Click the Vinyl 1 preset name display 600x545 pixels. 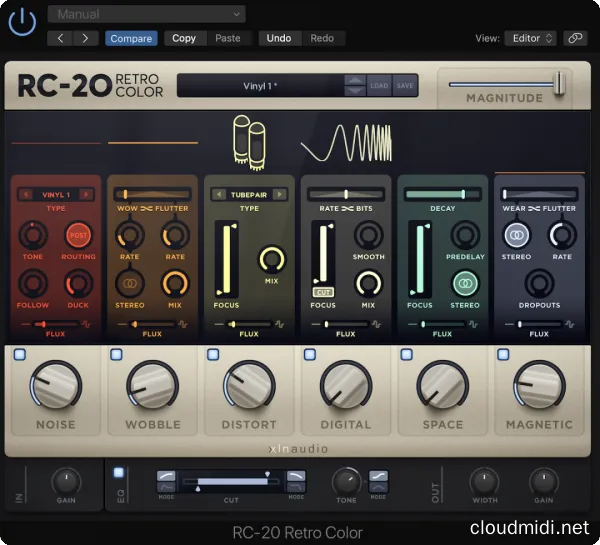260,86
